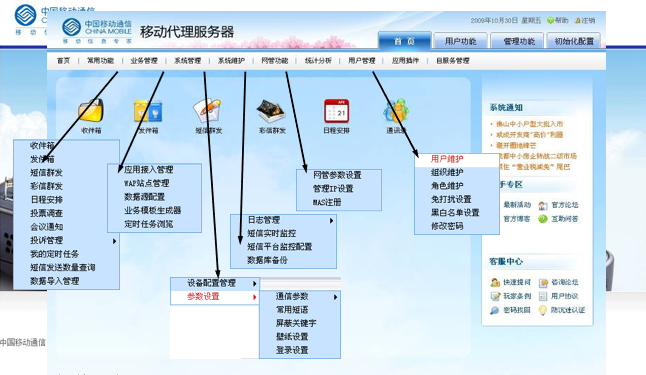Screen dimensions: 646x375
Task: Launch the 短信群发 icon
Action: [208, 110]
